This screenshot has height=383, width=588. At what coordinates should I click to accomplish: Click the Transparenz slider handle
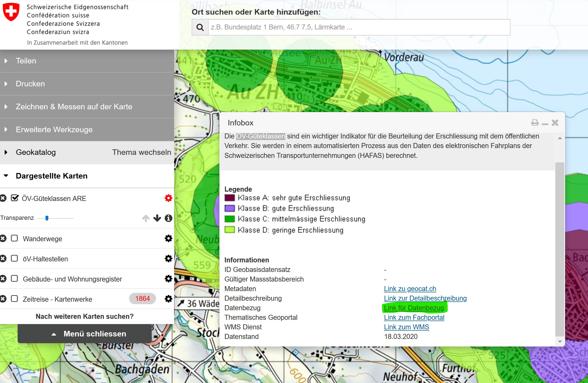[x=47, y=218]
